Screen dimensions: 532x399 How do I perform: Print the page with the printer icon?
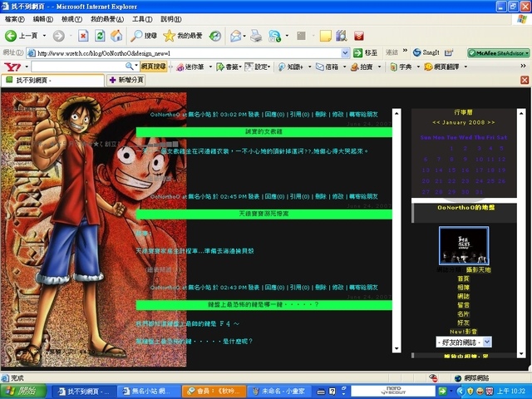pyautogui.click(x=256, y=36)
